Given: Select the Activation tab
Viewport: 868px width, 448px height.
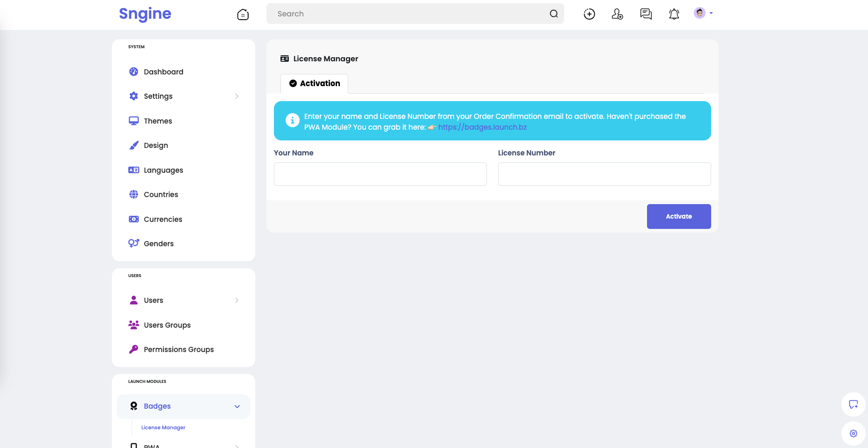Looking at the screenshot, I should click(x=315, y=83).
